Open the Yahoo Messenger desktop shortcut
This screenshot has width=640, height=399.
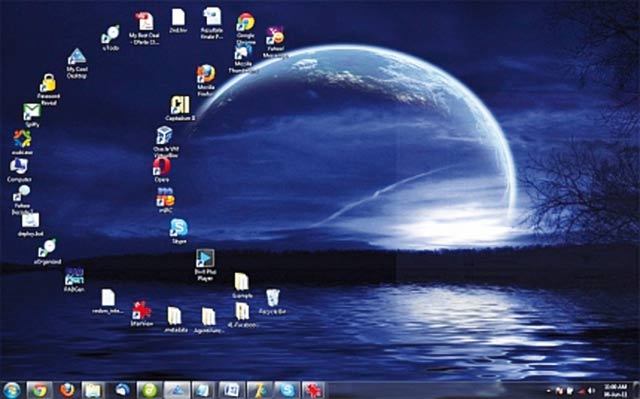point(275,42)
